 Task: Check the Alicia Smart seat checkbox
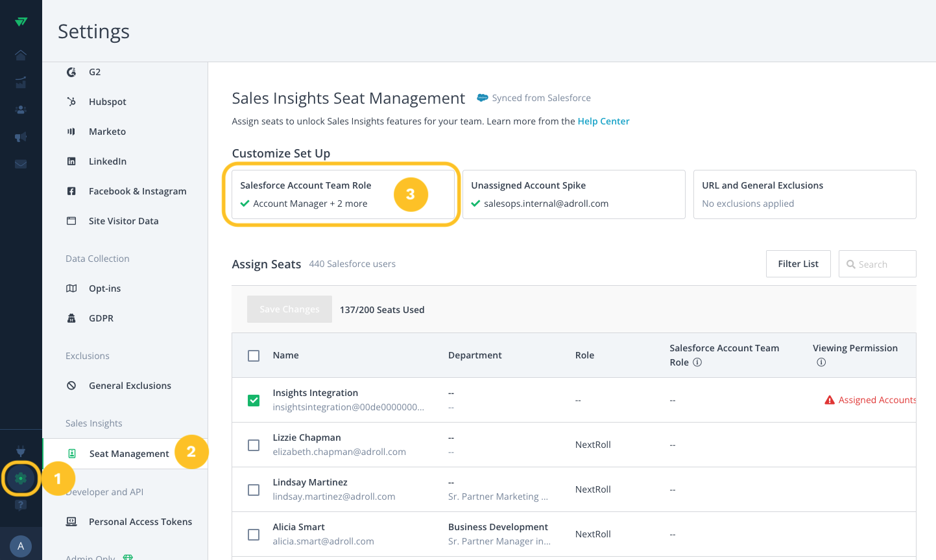point(254,535)
